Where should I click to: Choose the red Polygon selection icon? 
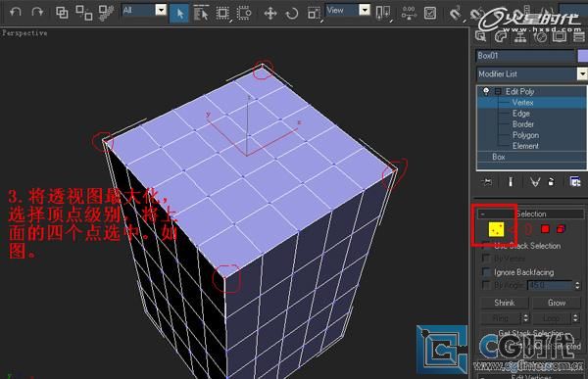(545, 229)
